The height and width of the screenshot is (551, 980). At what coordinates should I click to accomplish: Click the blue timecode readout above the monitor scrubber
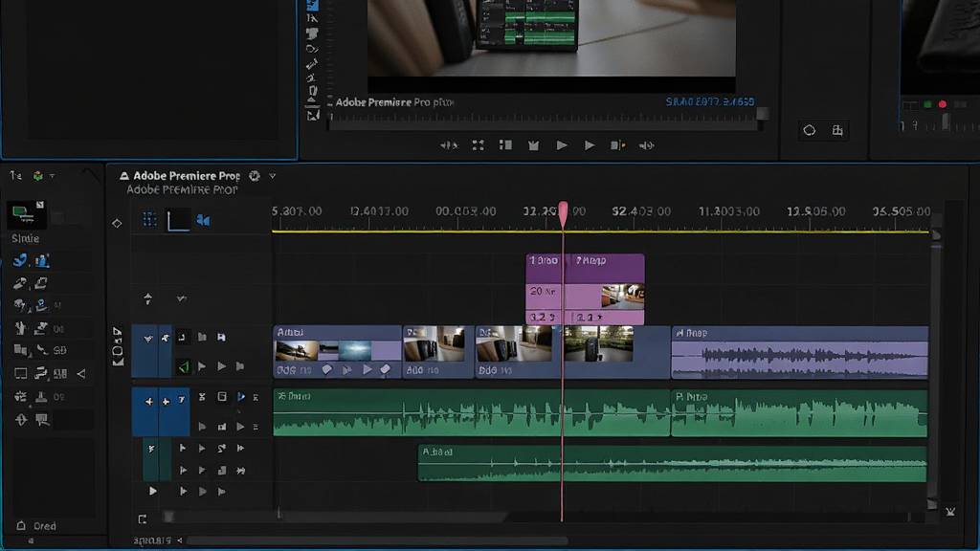click(710, 101)
